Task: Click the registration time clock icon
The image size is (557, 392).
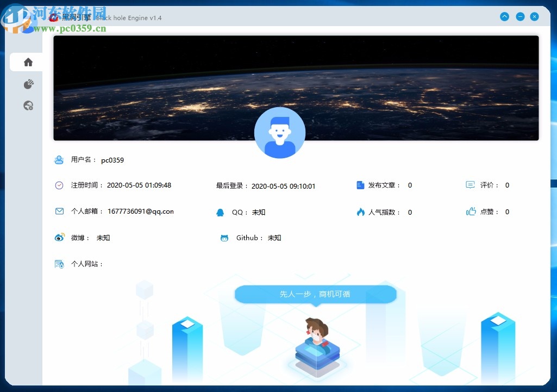Action: pos(59,185)
